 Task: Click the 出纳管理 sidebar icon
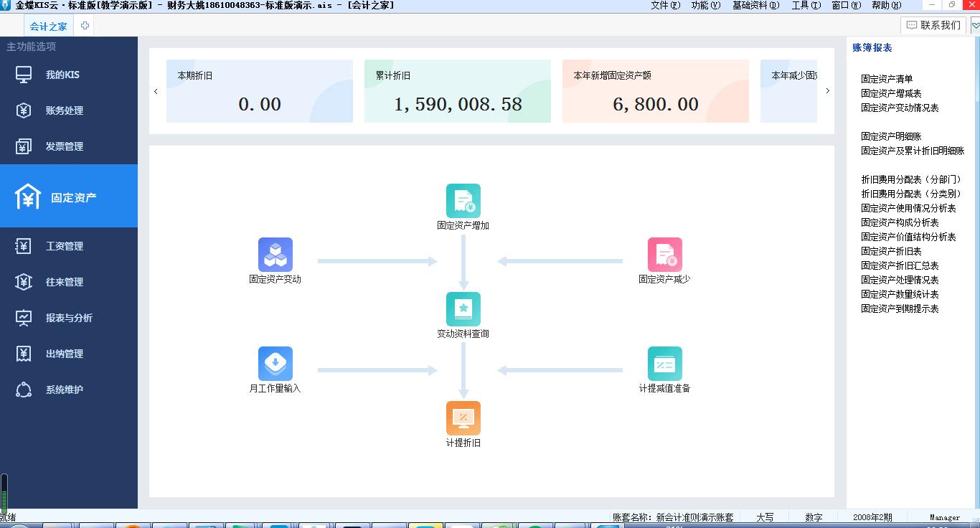pyautogui.click(x=24, y=354)
